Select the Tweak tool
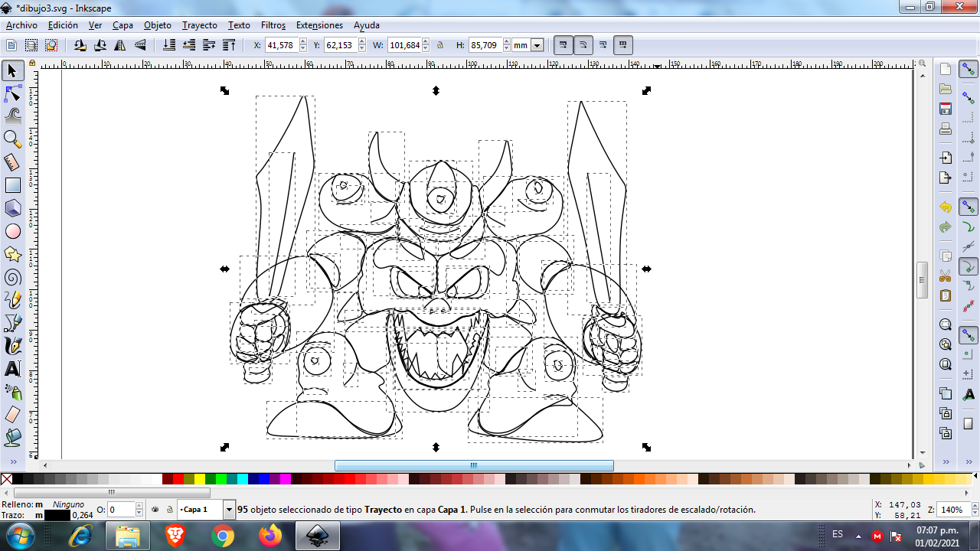This screenshot has height=551, width=980. pyautogui.click(x=12, y=116)
